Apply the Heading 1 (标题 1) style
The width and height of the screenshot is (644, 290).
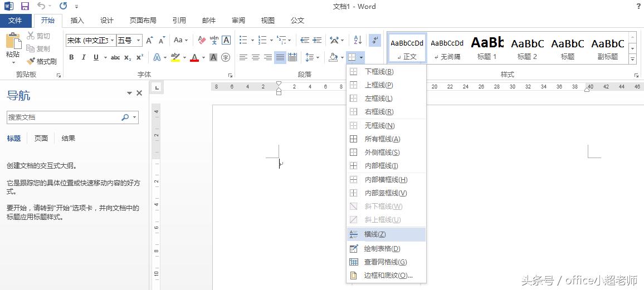(487, 48)
